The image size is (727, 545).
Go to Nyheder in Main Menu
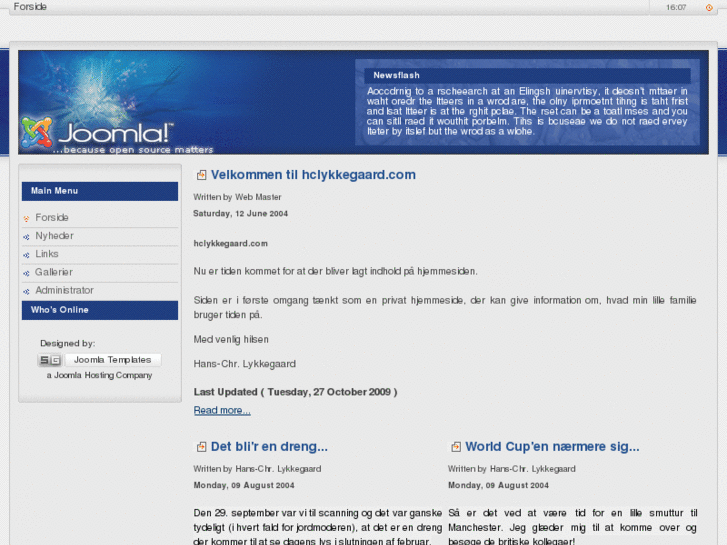click(x=55, y=236)
